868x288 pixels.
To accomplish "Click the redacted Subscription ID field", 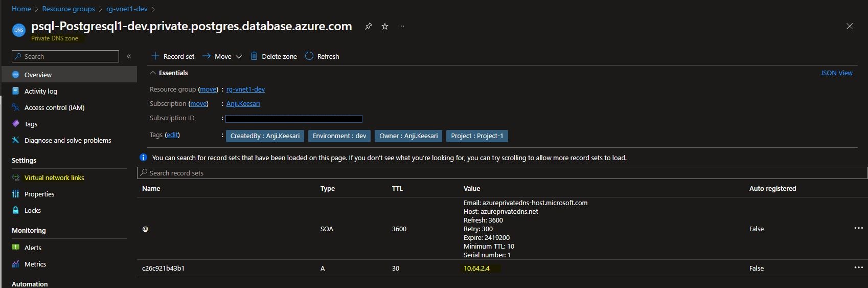I will (294, 119).
